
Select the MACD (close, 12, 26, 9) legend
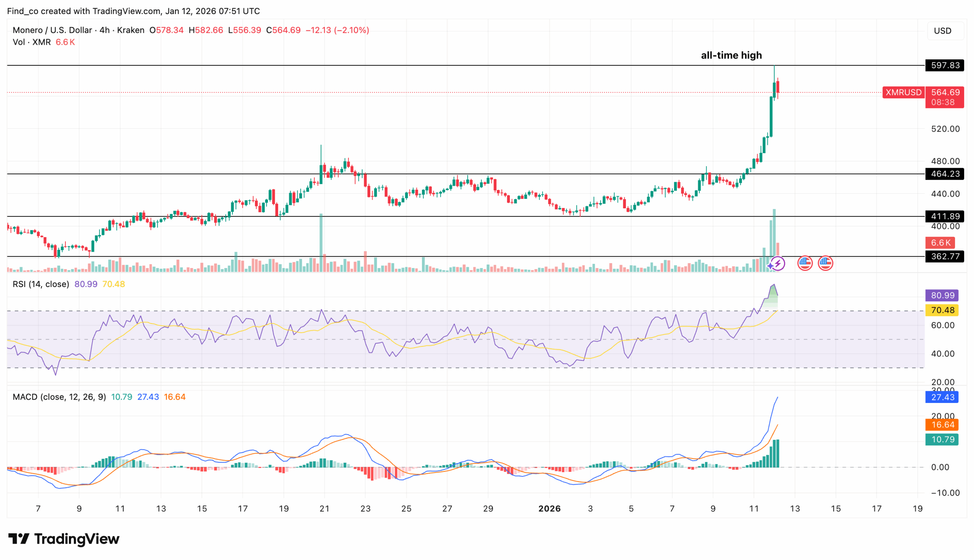(x=59, y=397)
